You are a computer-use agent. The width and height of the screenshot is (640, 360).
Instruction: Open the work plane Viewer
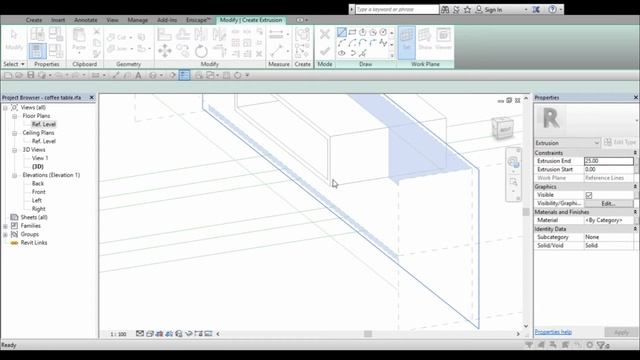tap(443, 40)
